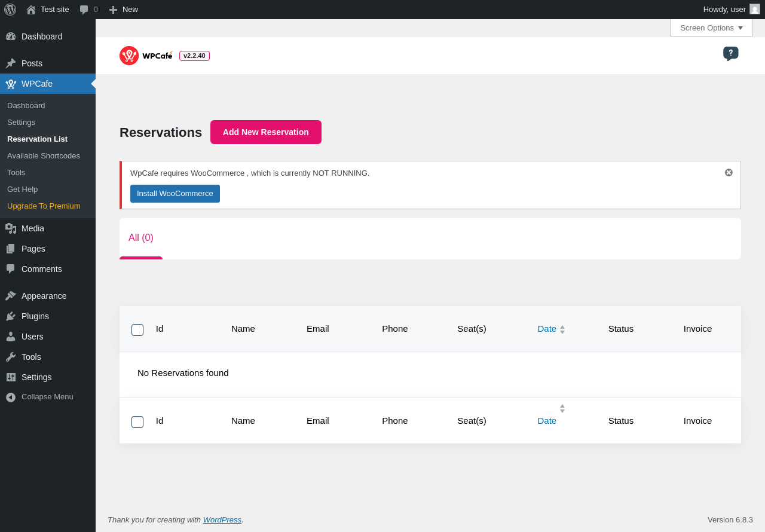Open Available Shortcodes submenu item
The width and height of the screenshot is (765, 532).
point(44,156)
